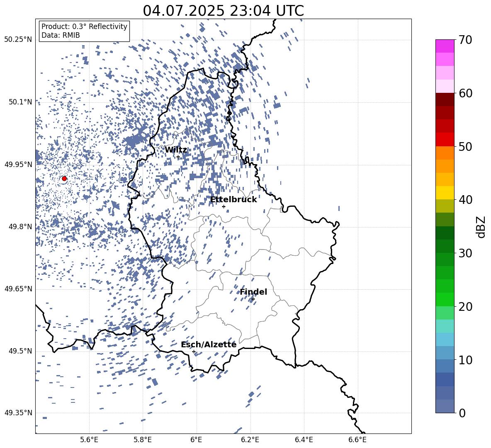Click the 6.6°E longitude label

pos(357,440)
